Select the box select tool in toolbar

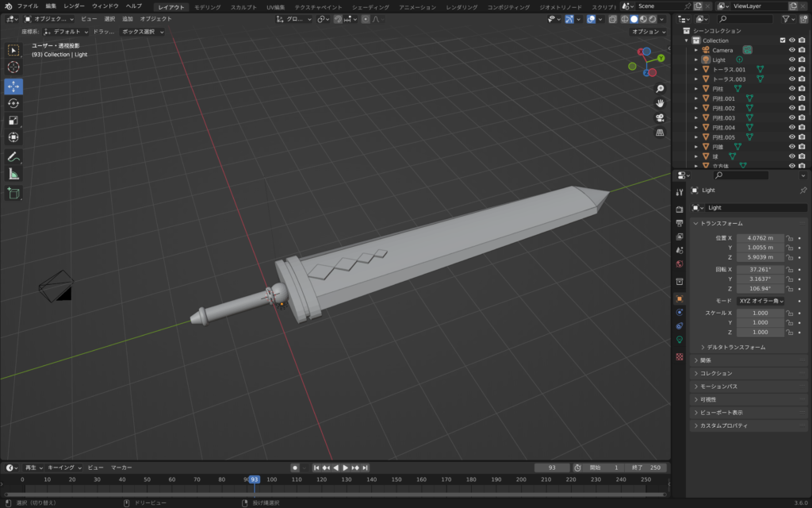click(13, 50)
